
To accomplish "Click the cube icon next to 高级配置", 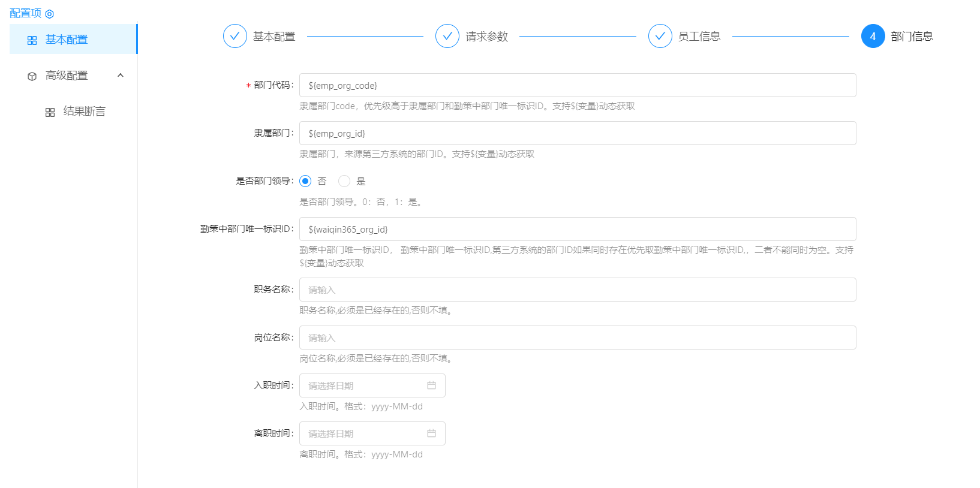I will 32,76.
